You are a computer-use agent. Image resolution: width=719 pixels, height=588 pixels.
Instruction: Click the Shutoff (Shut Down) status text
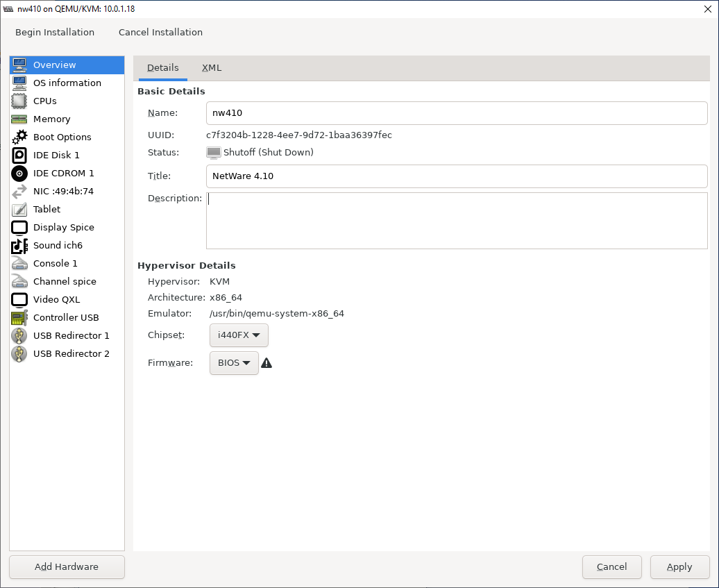coord(269,152)
